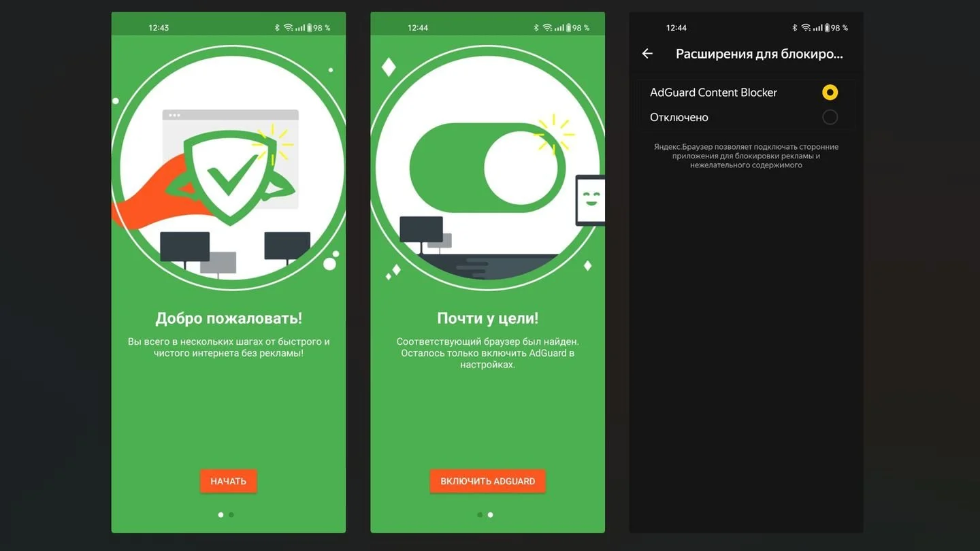Tap the AdGuard shield logo illustration
Image resolution: width=980 pixels, height=551 pixels.
click(230, 177)
